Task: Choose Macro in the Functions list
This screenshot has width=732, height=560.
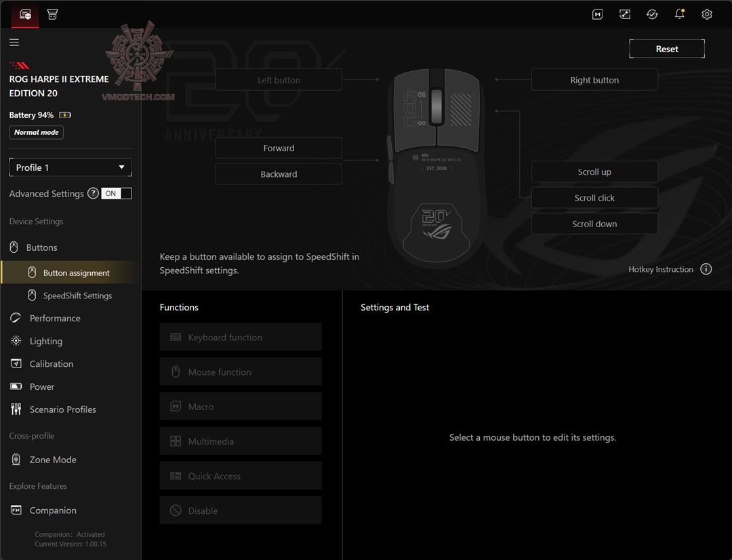Action: click(x=241, y=406)
